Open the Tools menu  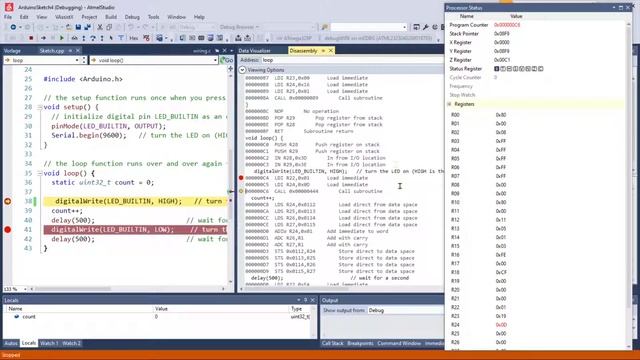[153, 17]
